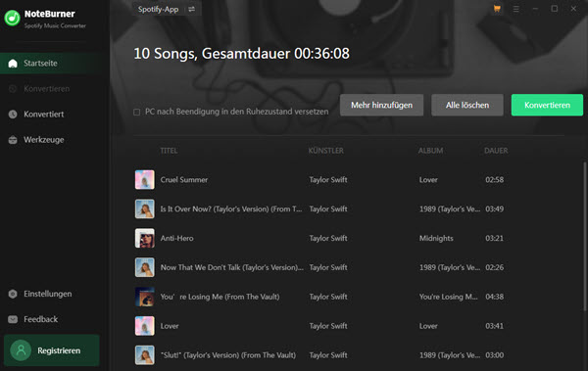Screen dimensions: 588x371
Task: Select the title You're Losing Me (From The Vault)
Action: point(220,297)
